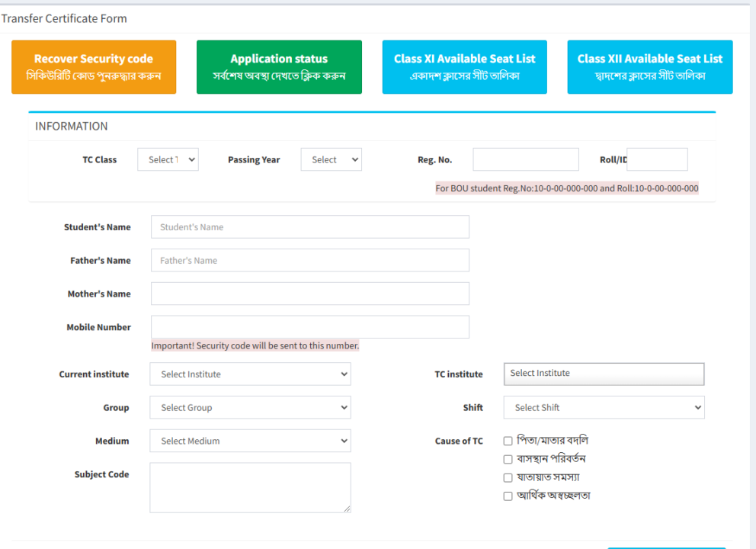756x549 pixels.
Task: Click the Recover Security code button
Action: pos(94,67)
